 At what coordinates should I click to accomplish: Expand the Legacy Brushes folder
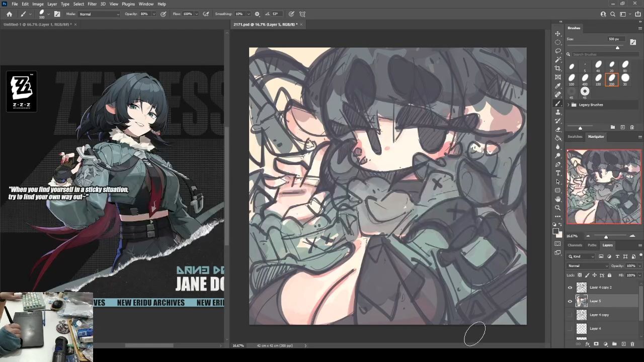(569, 105)
